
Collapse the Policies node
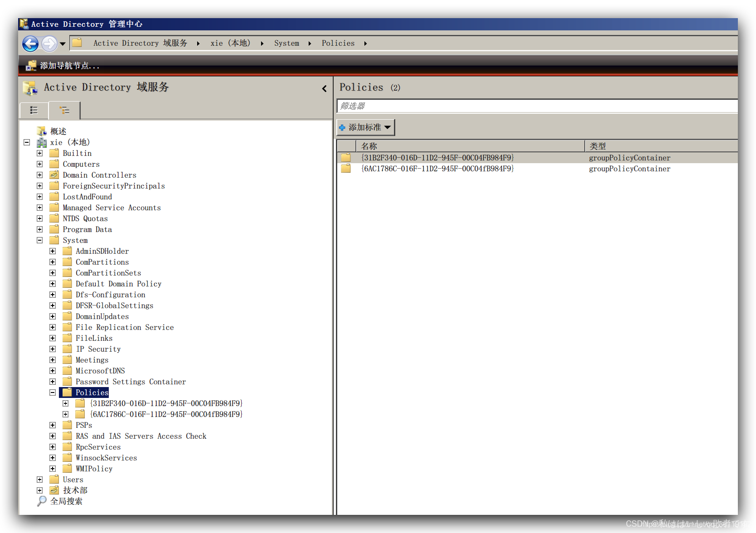tap(53, 392)
